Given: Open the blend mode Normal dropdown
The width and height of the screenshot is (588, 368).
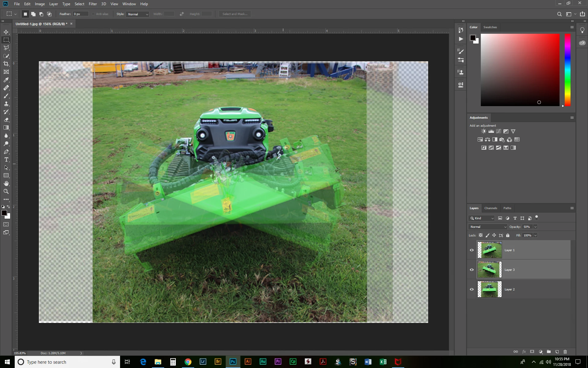Looking at the screenshot, I should (488, 227).
